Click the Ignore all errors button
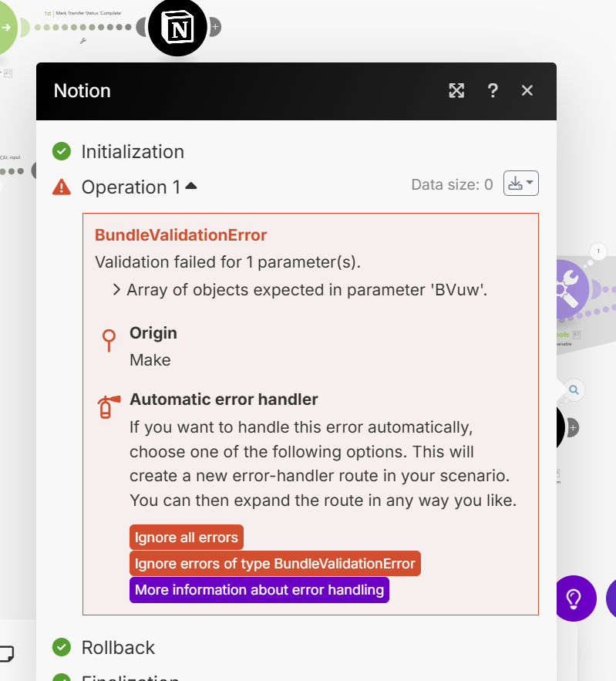 (x=186, y=538)
